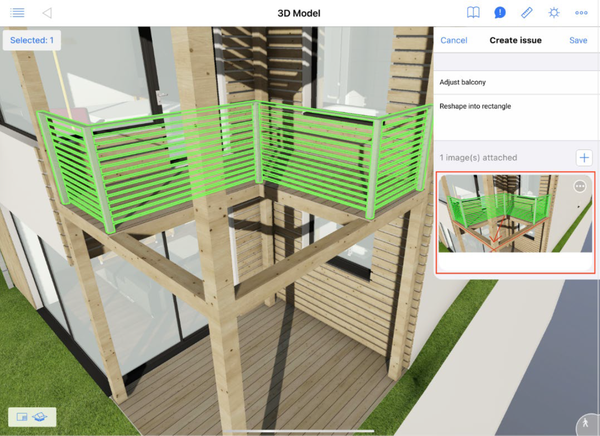
Task: Add another image with plus button
Action: point(584,157)
